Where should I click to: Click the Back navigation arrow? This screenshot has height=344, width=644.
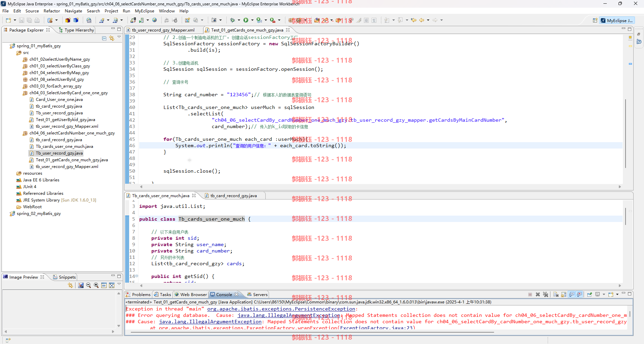pos(422,20)
